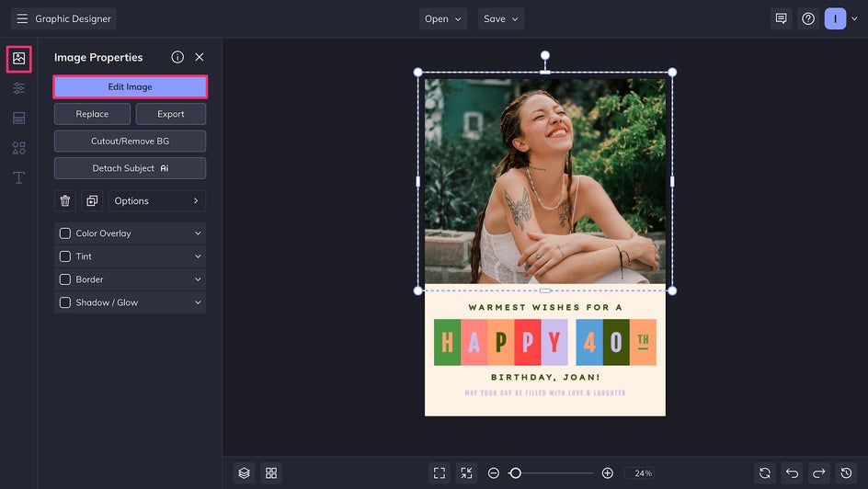Select the Text tool sidebar icon
The width and height of the screenshot is (868, 489).
[18, 177]
